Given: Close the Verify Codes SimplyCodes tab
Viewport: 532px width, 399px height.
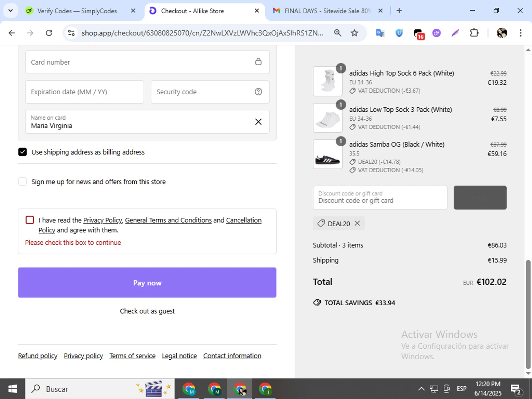Looking at the screenshot, I should tap(133, 11).
